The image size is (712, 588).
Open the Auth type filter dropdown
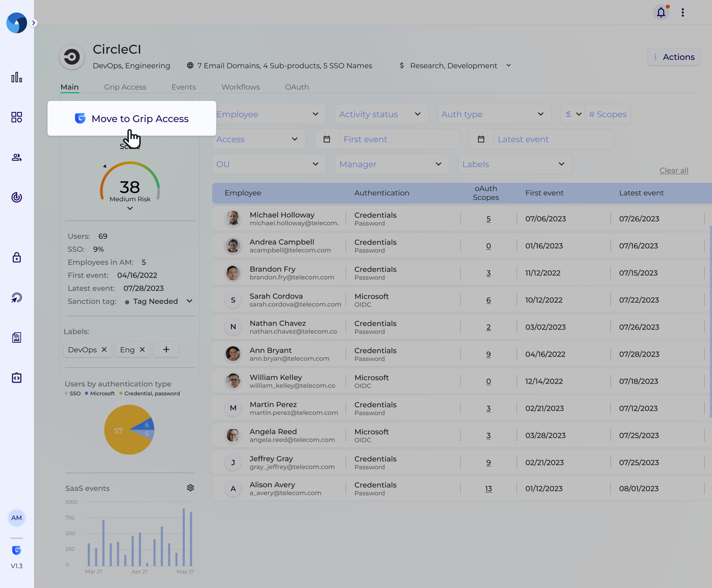pyautogui.click(x=494, y=114)
